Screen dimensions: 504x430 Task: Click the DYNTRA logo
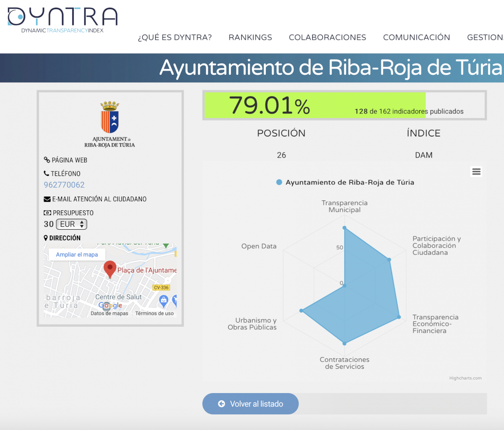62,19
